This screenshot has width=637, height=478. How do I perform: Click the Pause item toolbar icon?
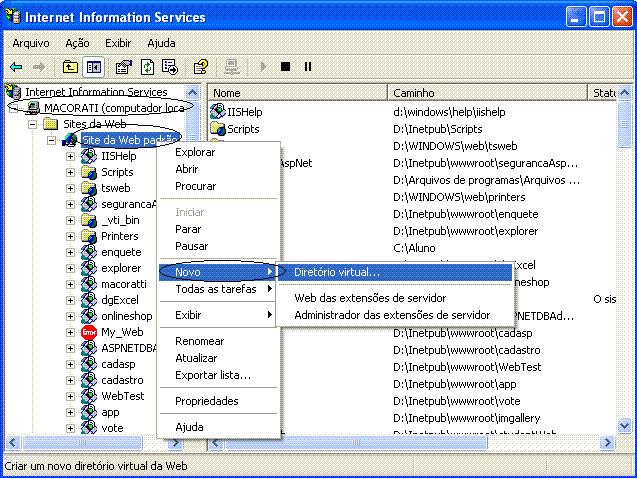(x=308, y=67)
